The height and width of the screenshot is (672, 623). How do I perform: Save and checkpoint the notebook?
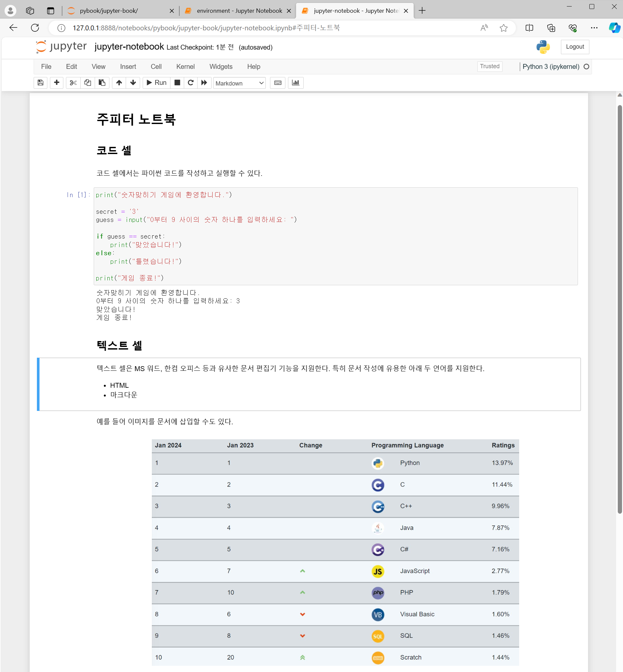tap(40, 83)
